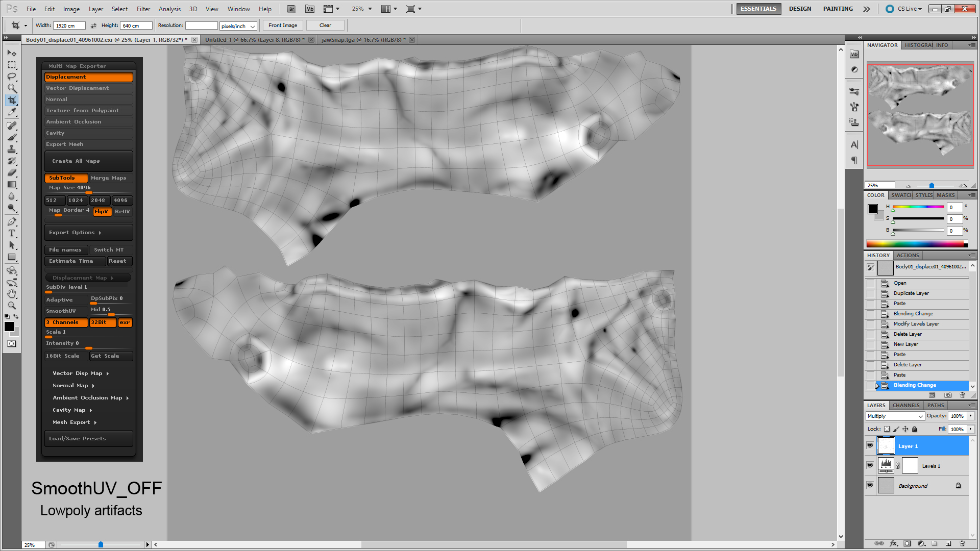The width and height of the screenshot is (980, 551).
Task: Click the Hue slider in Color panel
Action: point(918,207)
